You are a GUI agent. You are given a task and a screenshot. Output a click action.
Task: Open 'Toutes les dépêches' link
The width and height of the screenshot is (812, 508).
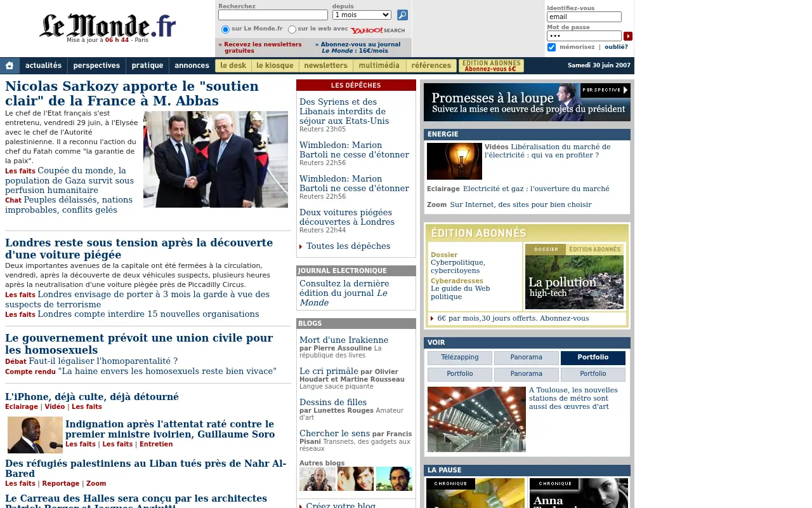[348, 246]
